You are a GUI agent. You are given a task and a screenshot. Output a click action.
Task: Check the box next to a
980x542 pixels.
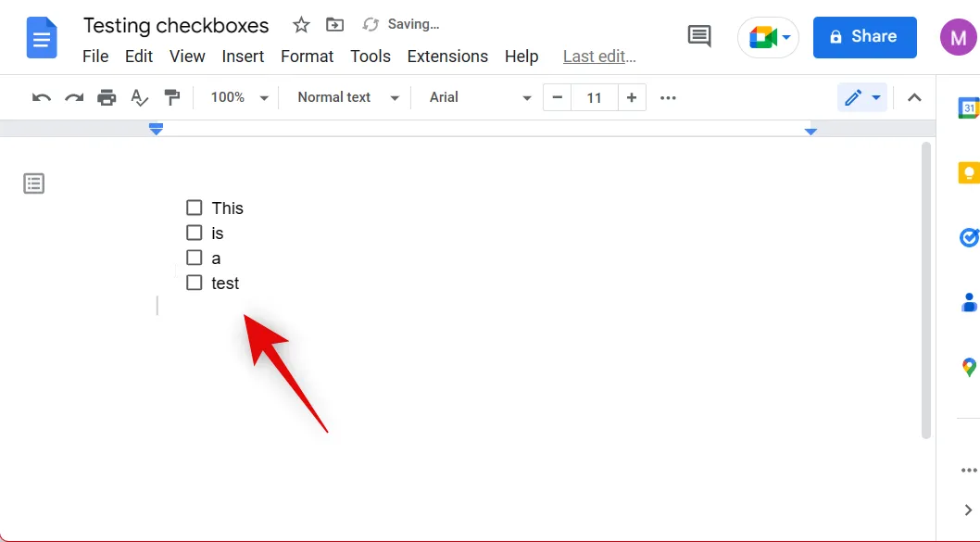pyautogui.click(x=195, y=258)
